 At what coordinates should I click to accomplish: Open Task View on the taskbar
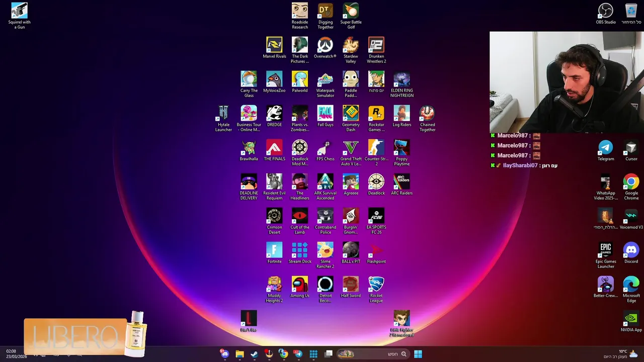329,354
